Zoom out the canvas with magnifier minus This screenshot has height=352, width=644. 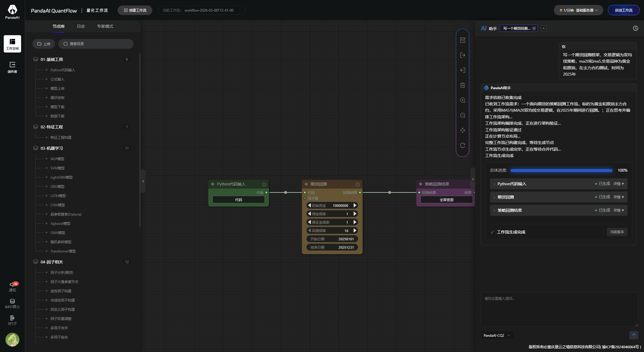463,115
